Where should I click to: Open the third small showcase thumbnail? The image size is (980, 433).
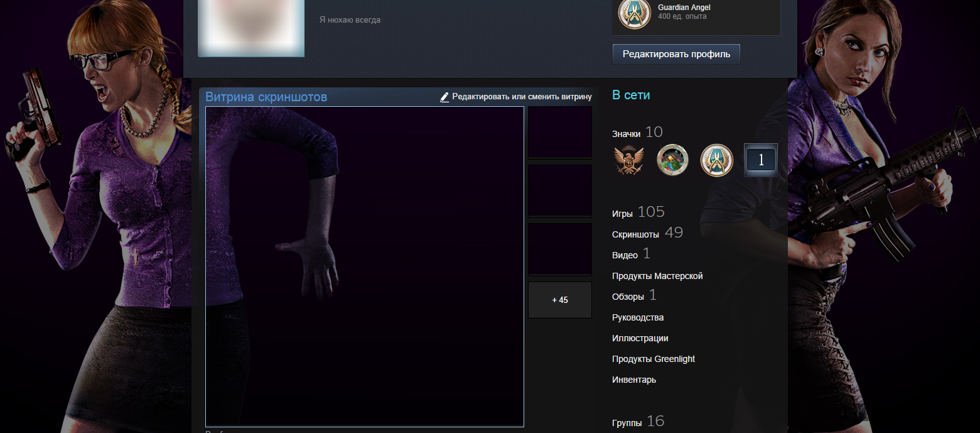click(560, 249)
